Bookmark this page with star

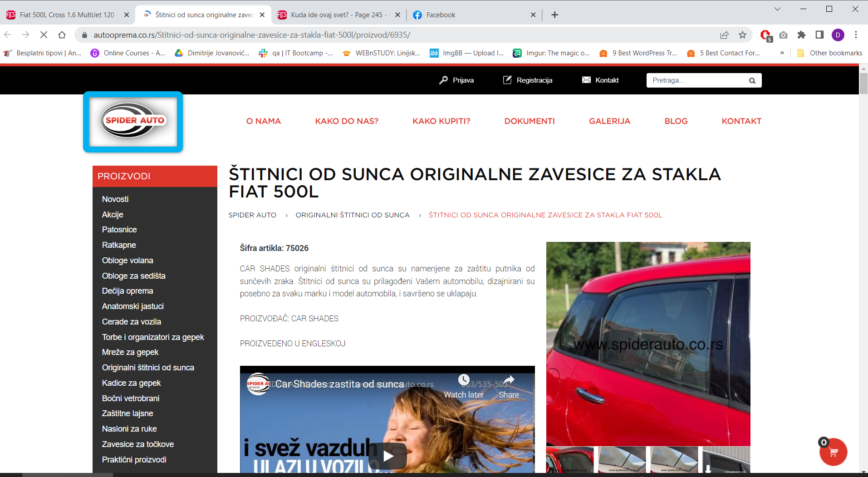(x=742, y=35)
